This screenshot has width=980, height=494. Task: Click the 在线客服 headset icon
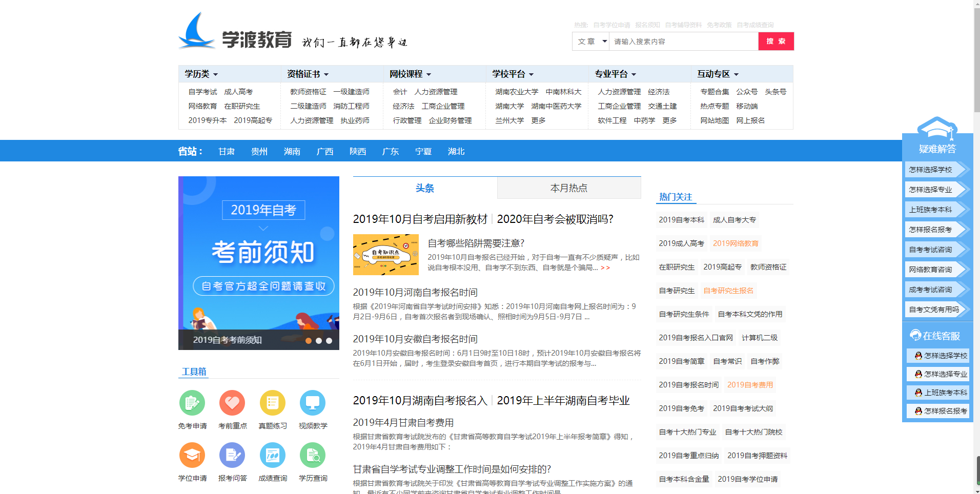915,335
